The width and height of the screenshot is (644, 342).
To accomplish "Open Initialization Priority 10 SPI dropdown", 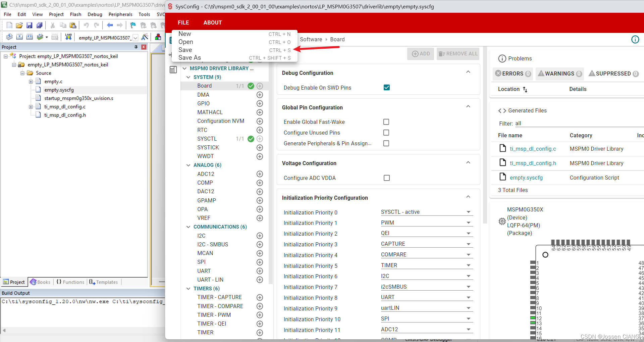I will click(x=427, y=319).
